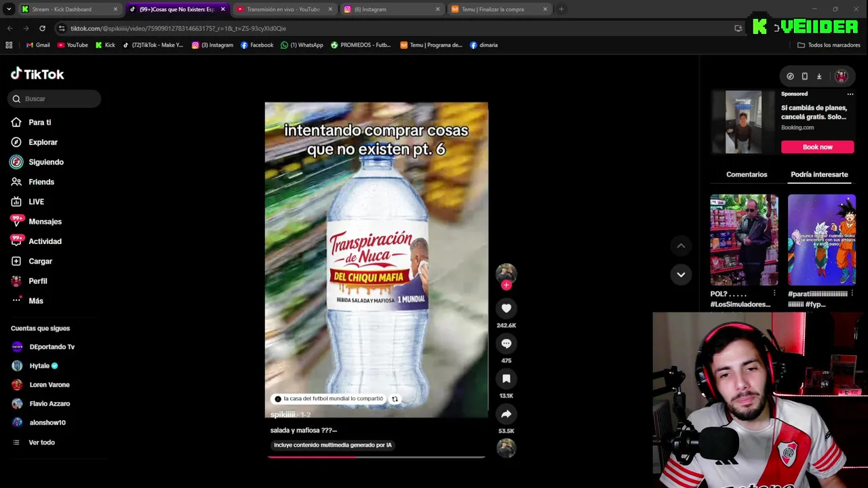
Task: Click the AI-generated content label
Action: (x=332, y=445)
